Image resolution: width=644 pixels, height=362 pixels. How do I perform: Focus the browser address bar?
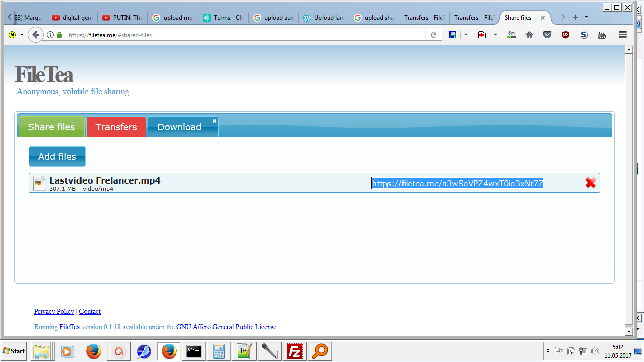point(247,35)
